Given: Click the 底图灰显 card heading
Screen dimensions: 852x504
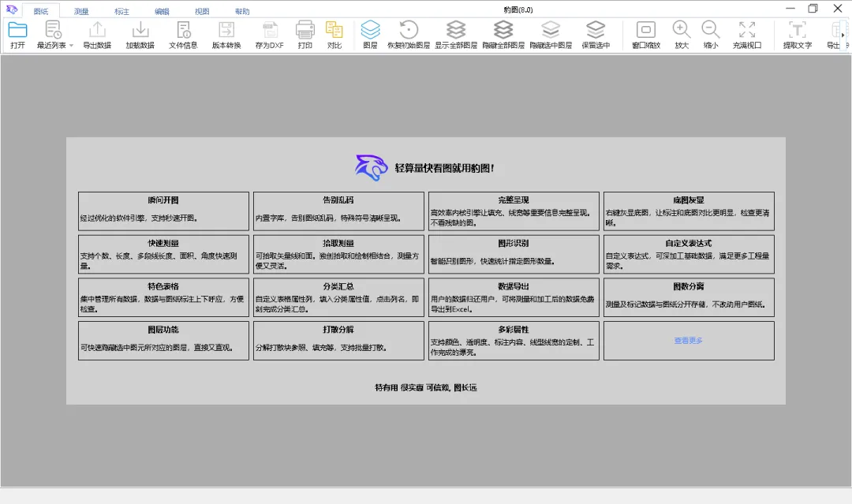Looking at the screenshot, I should 689,200.
